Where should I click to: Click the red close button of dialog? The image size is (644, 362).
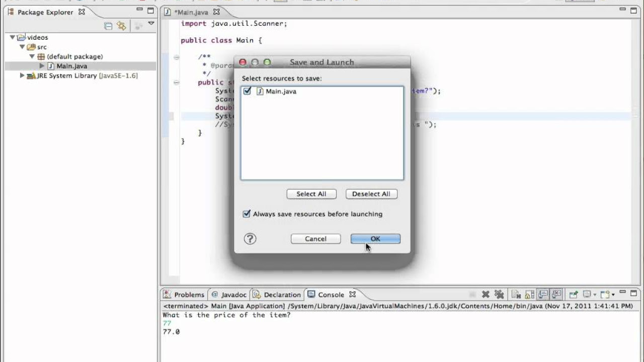(x=243, y=62)
